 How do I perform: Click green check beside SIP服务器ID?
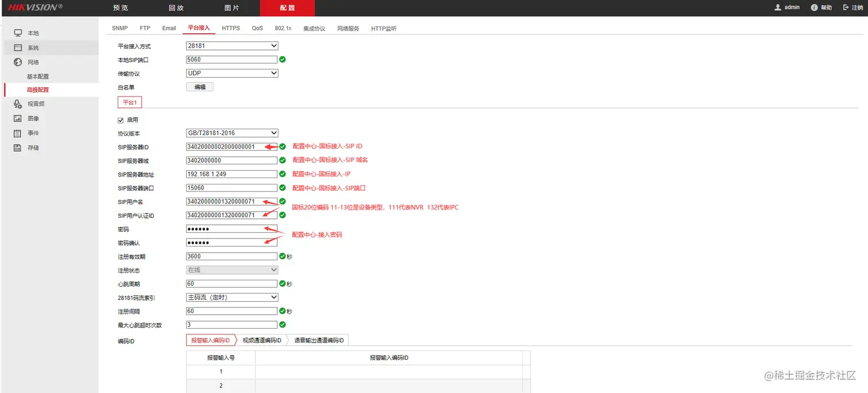click(282, 147)
